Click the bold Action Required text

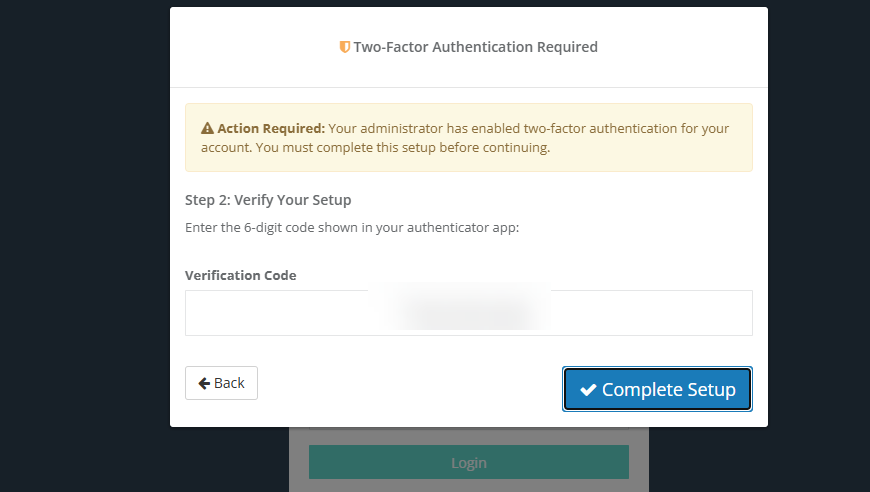(271, 129)
